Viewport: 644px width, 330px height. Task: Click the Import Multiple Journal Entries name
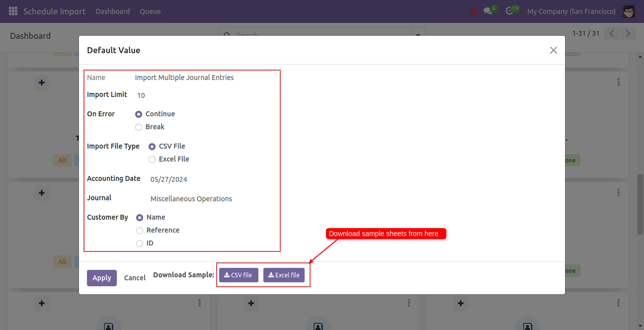[184, 78]
